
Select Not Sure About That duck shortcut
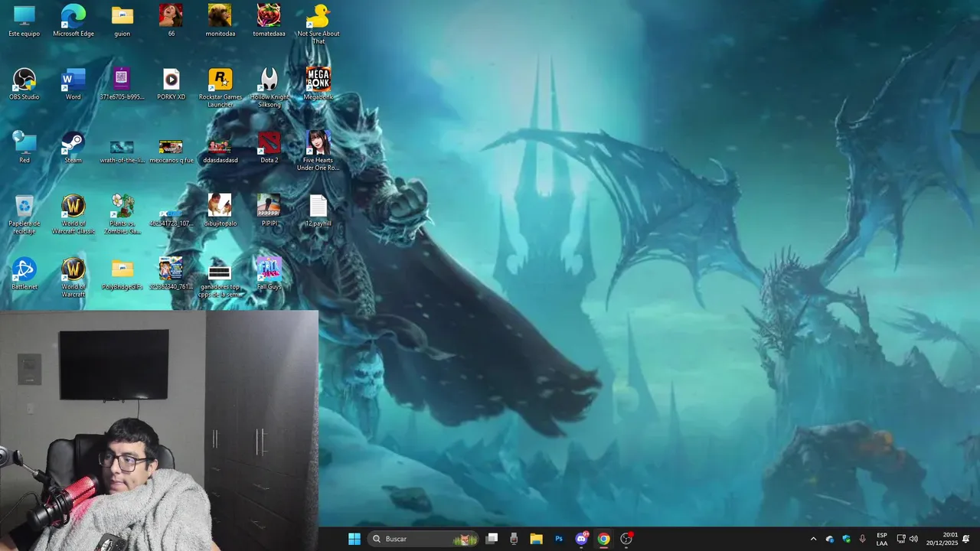(318, 24)
